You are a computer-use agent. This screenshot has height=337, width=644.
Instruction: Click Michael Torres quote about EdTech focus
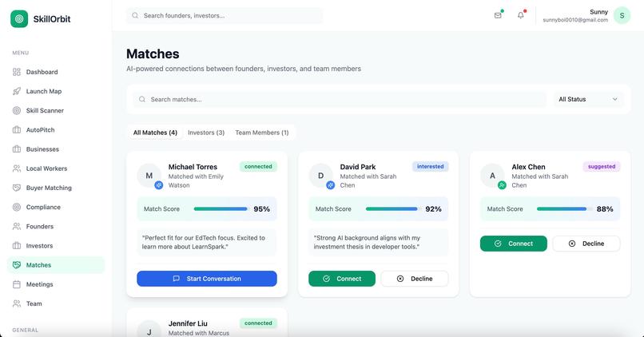pos(207,242)
